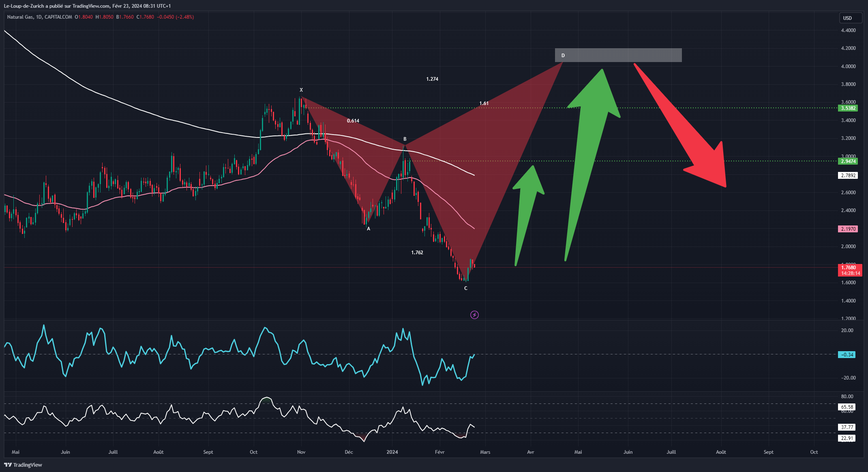Click the change value −0.0450 (−2.48%)
The width and height of the screenshot is (868, 472).
point(175,17)
